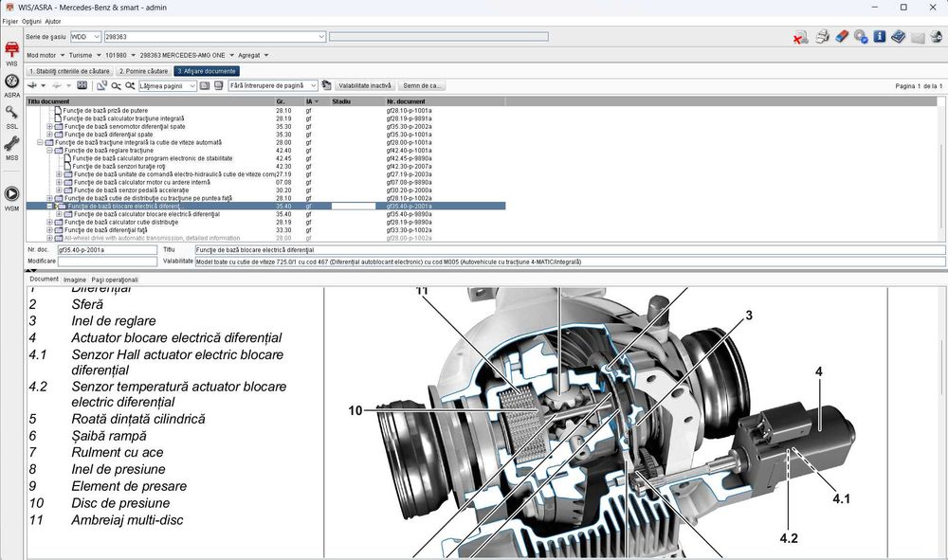The height and width of the screenshot is (560, 948).
Task: Expand Funcție de bază senzor pedală accelerație
Action: pyautogui.click(x=59, y=190)
